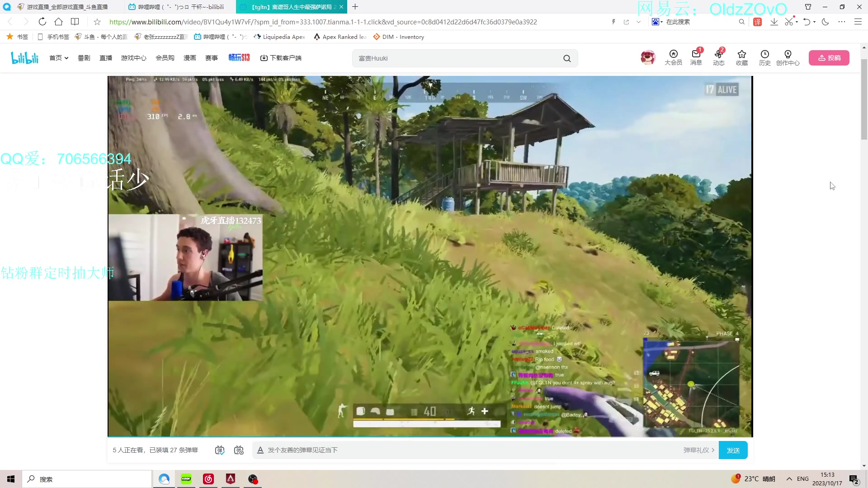Open the screenshot scissors tool
The height and width of the screenshot is (488, 868).
point(789,22)
